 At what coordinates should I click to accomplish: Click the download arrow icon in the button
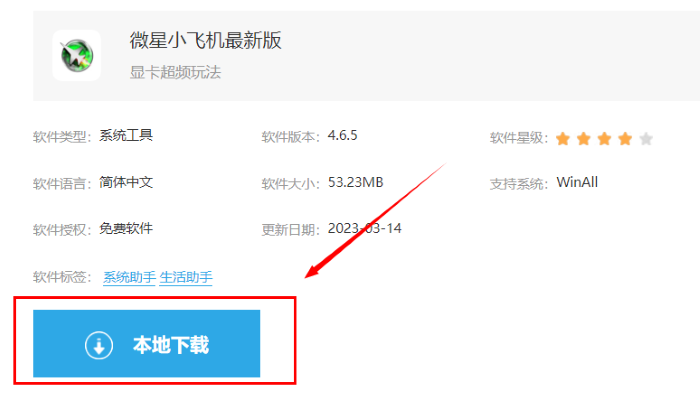tap(99, 345)
